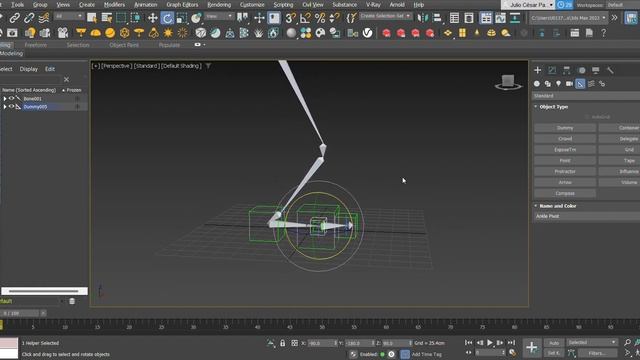This screenshot has height=360, width=640.
Task: Expand the Dummy005 tree node
Action: pyautogui.click(x=5, y=107)
